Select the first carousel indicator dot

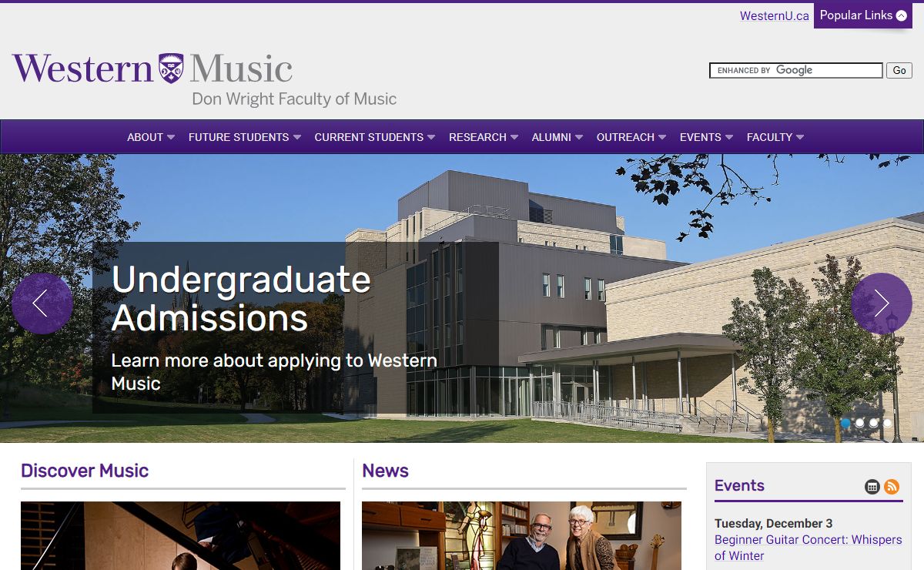[845, 423]
